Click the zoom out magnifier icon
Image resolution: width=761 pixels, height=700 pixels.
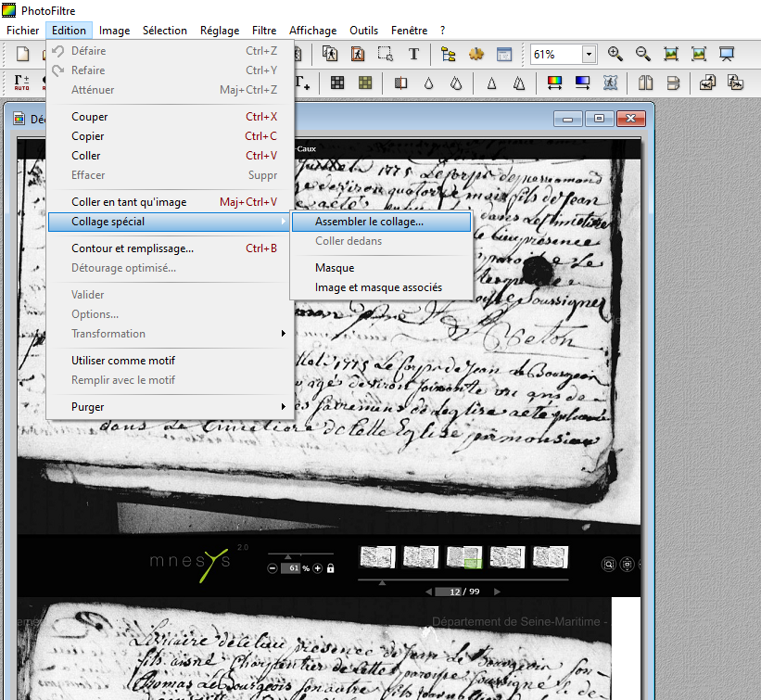pos(642,55)
